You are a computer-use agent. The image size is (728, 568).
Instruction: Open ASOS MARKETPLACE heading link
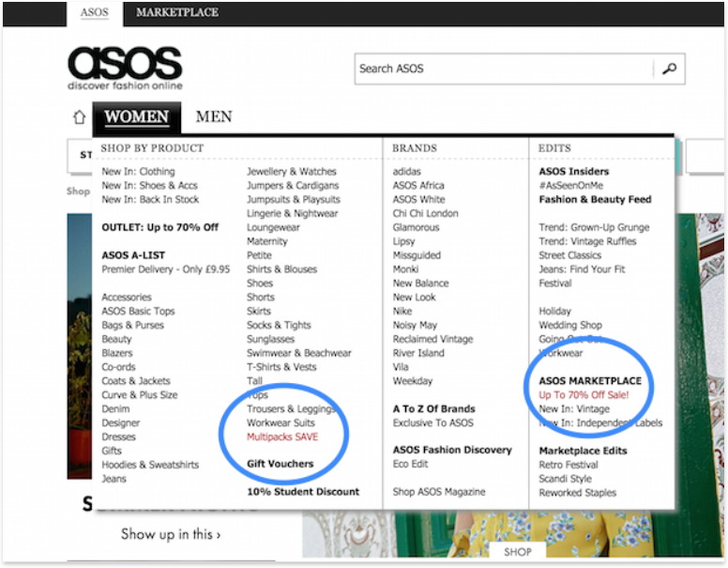(x=590, y=380)
